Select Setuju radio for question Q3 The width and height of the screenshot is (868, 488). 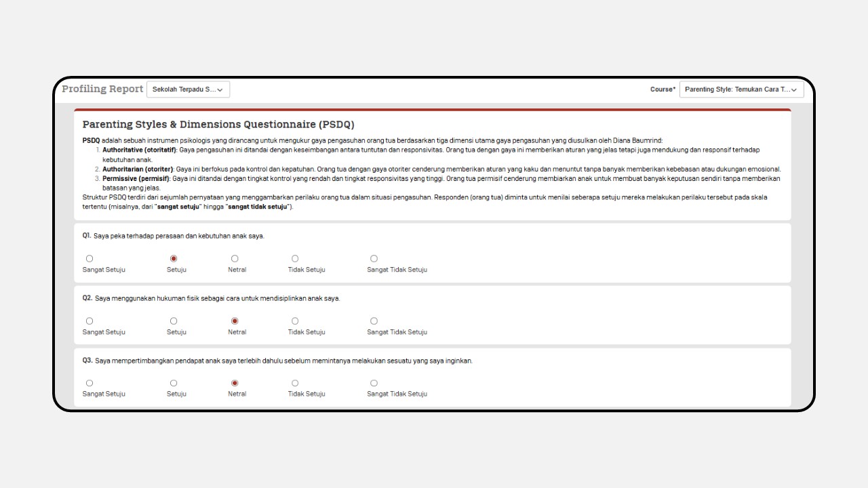(174, 383)
